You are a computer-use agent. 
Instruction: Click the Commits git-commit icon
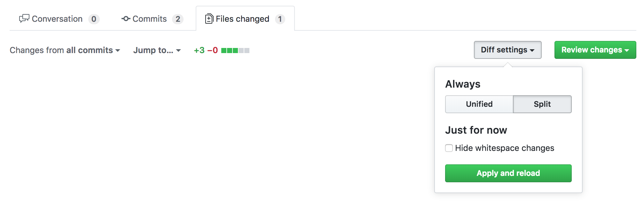(x=126, y=19)
